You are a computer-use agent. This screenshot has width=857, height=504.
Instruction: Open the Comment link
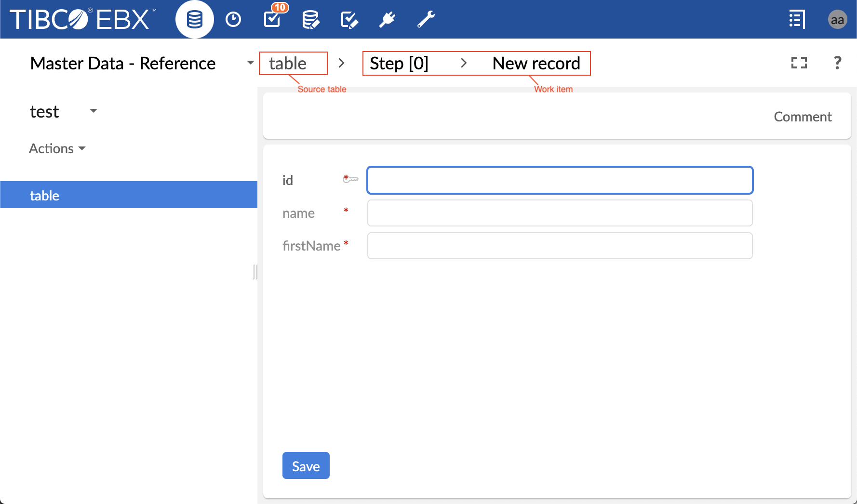803,117
